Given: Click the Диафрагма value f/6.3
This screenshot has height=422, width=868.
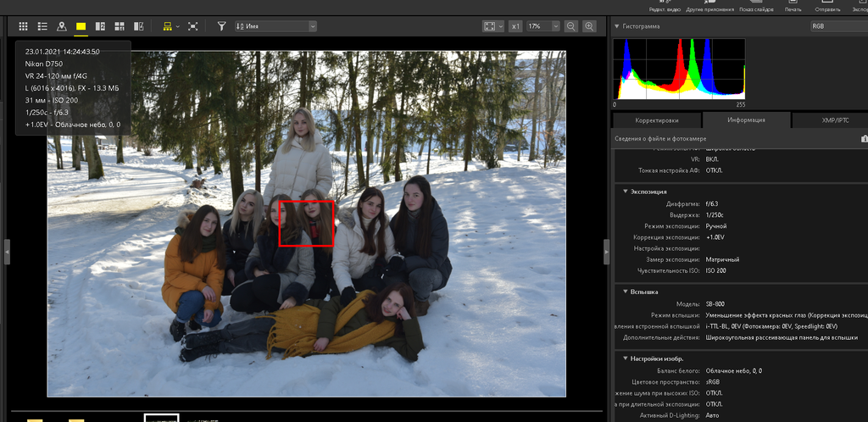Looking at the screenshot, I should (x=712, y=203).
